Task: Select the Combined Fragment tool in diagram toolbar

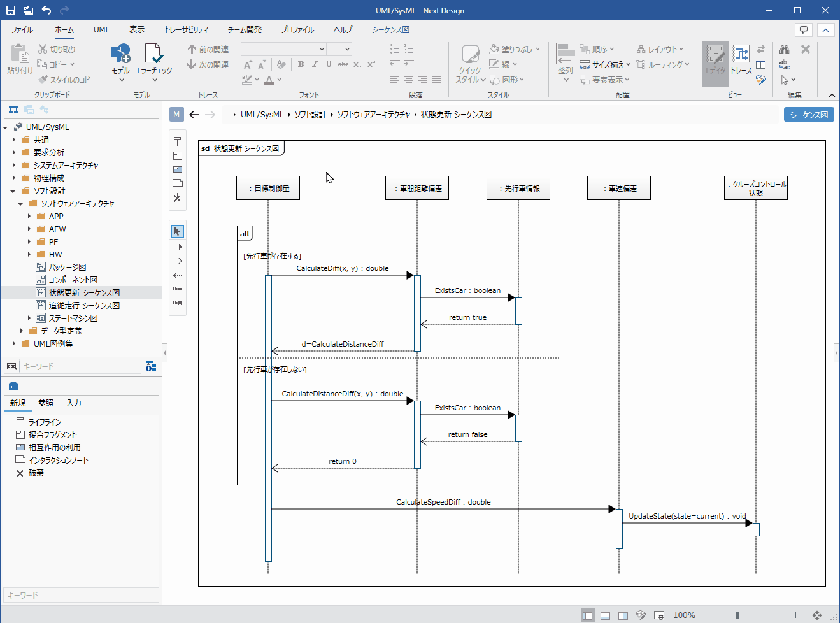Action: [178, 155]
